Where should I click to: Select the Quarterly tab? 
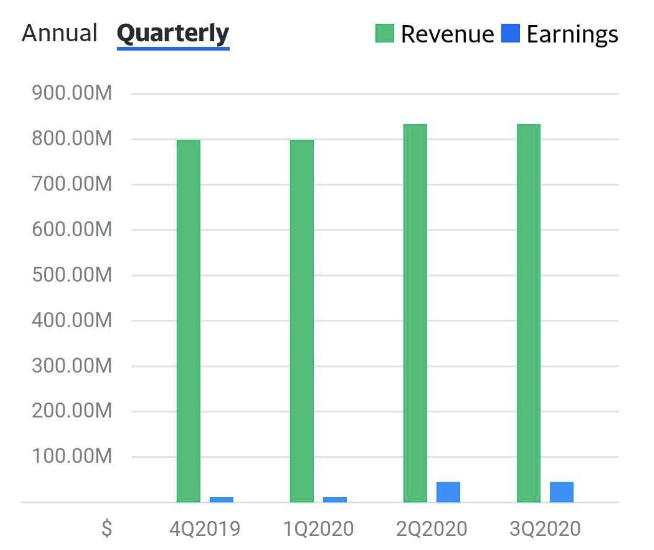pos(173,33)
